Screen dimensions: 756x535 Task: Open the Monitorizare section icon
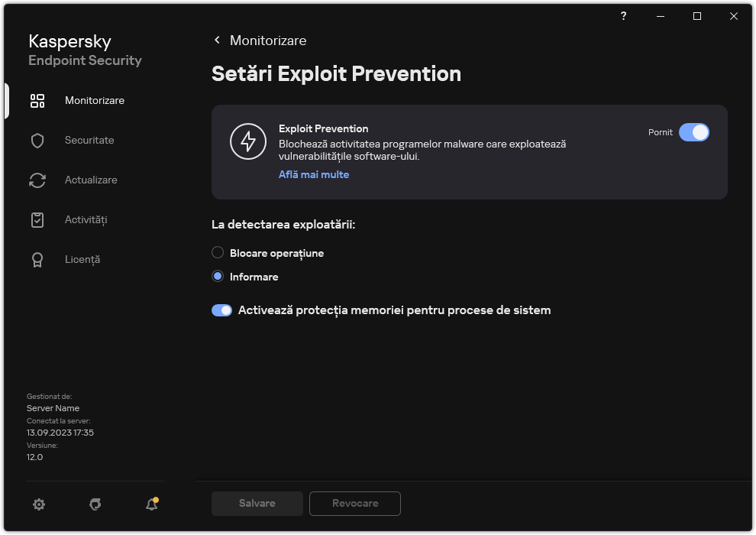tap(37, 100)
